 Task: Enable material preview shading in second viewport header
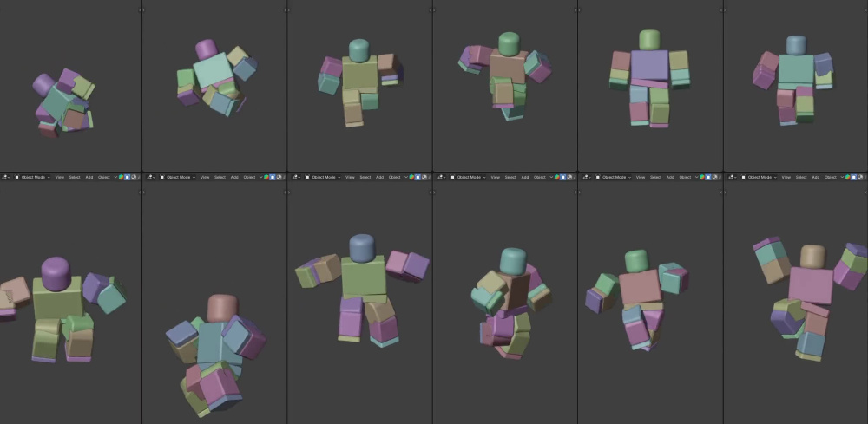(x=266, y=177)
